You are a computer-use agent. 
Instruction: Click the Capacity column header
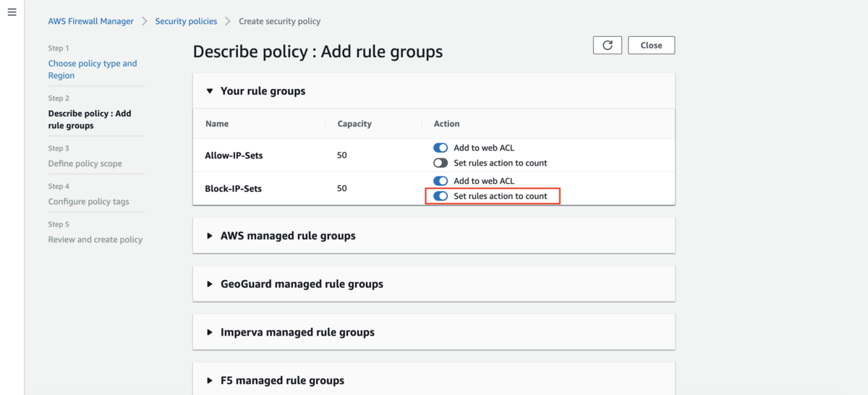354,124
